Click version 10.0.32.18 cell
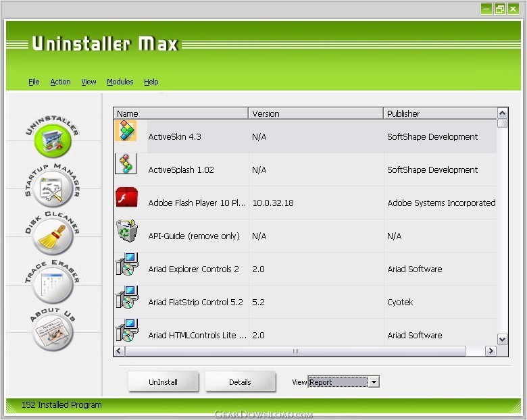Viewport: 527px width, 420px height. 273,203
